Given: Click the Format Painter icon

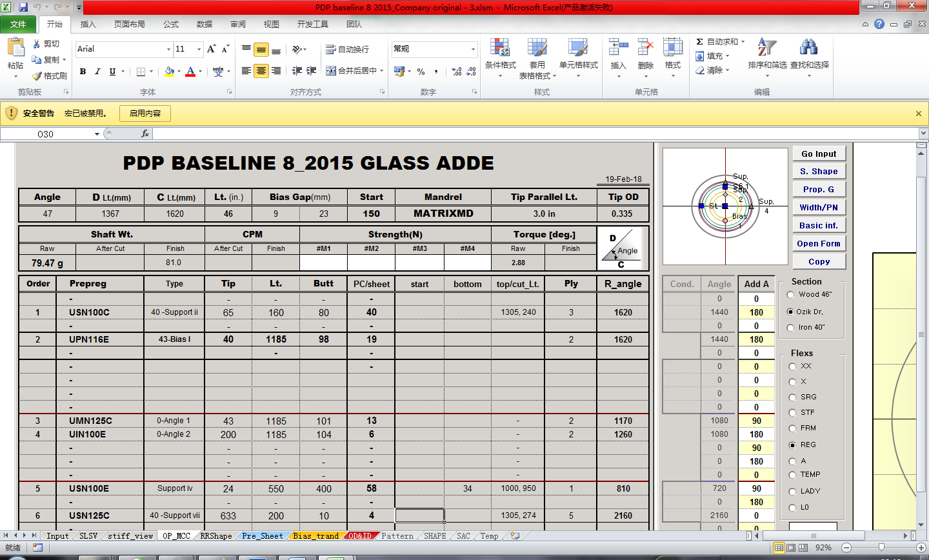Looking at the screenshot, I should coord(37,75).
